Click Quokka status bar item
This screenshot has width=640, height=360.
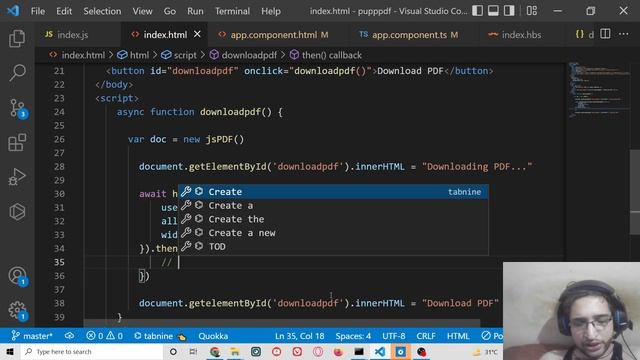click(213, 336)
